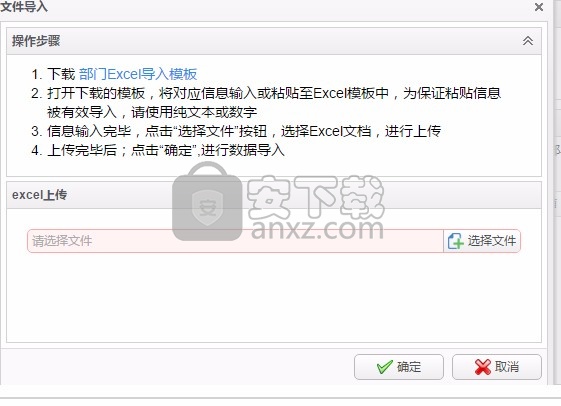Cancel the import with 取消
The image size is (561, 406).
click(x=497, y=367)
